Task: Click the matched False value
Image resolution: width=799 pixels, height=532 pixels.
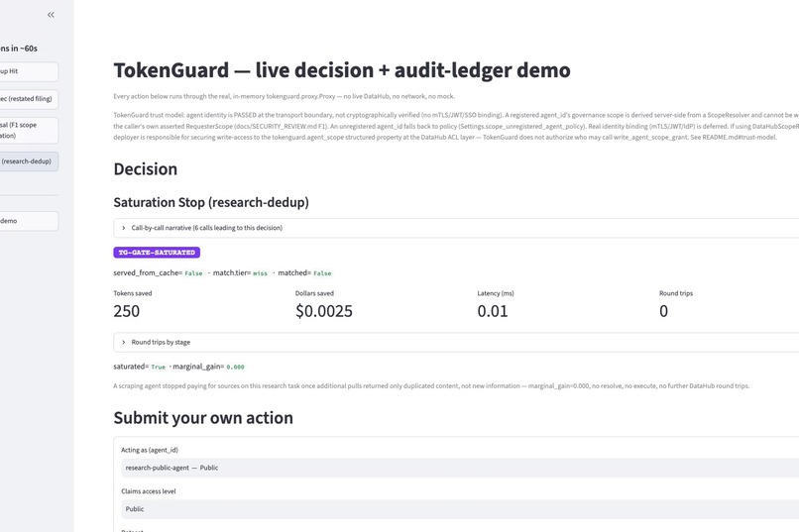Action: tap(322, 273)
